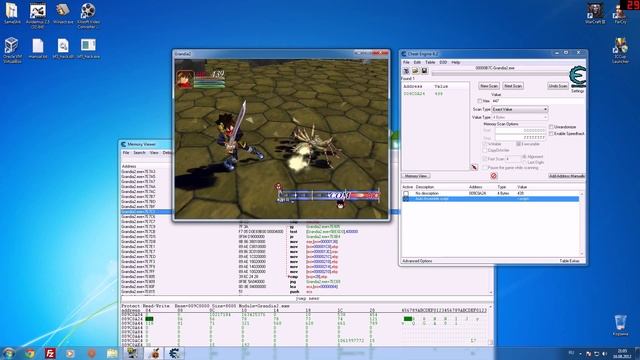Open the media player taskbar icon

click(x=70, y=353)
